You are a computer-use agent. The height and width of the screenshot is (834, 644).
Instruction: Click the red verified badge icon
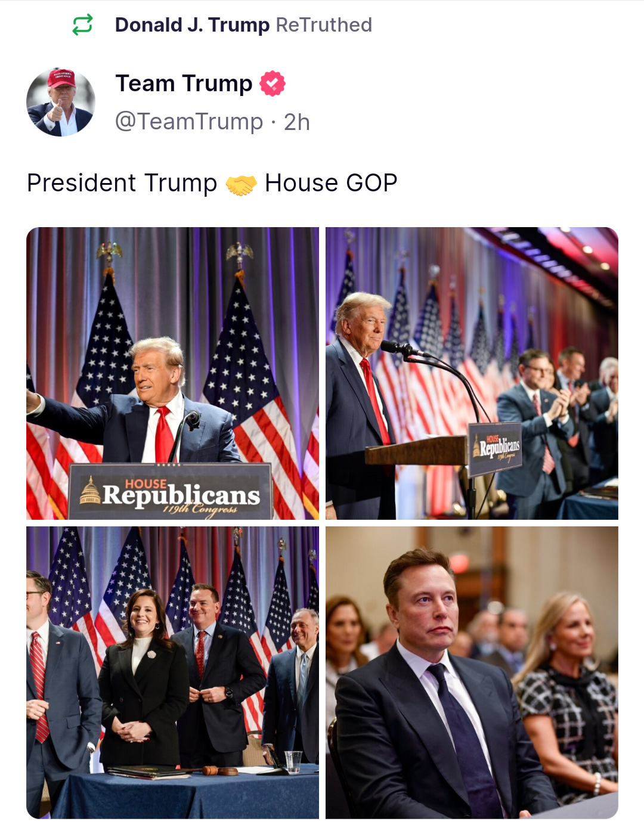(x=273, y=83)
